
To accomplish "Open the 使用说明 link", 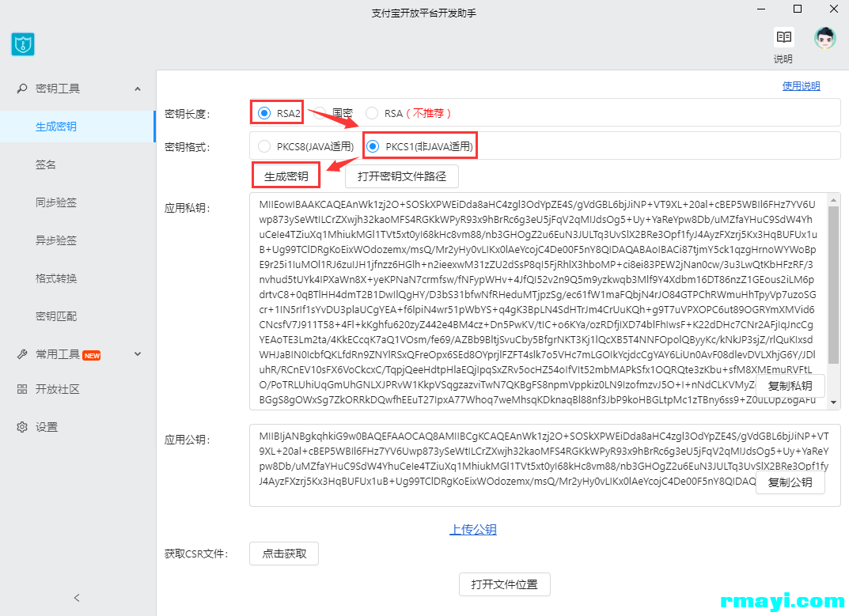I will [x=802, y=86].
